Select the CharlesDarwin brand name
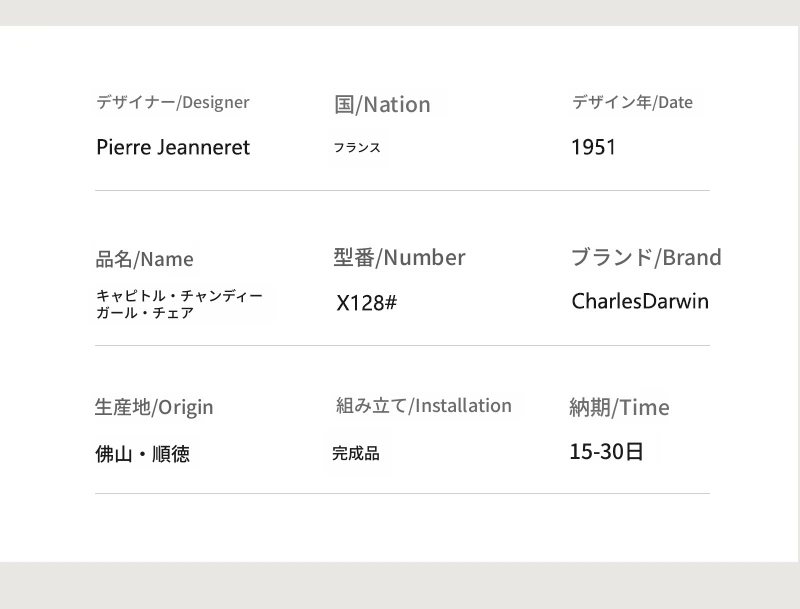This screenshot has height=609, width=800. (x=640, y=301)
